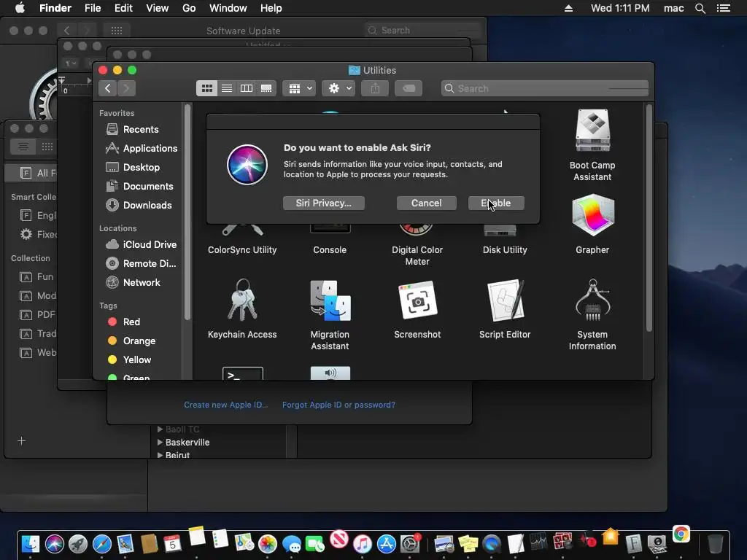Select gallery view in Utilities toolbar

pos(266,88)
